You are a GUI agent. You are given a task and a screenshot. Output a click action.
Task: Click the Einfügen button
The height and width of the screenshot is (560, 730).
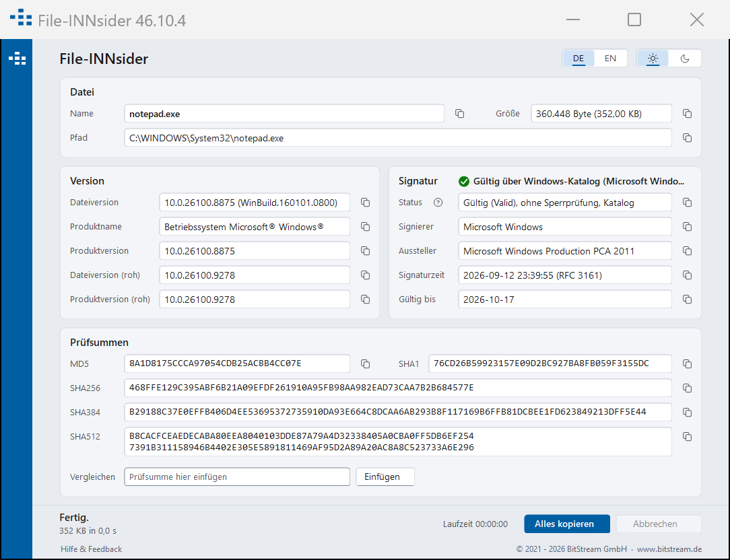coord(385,477)
